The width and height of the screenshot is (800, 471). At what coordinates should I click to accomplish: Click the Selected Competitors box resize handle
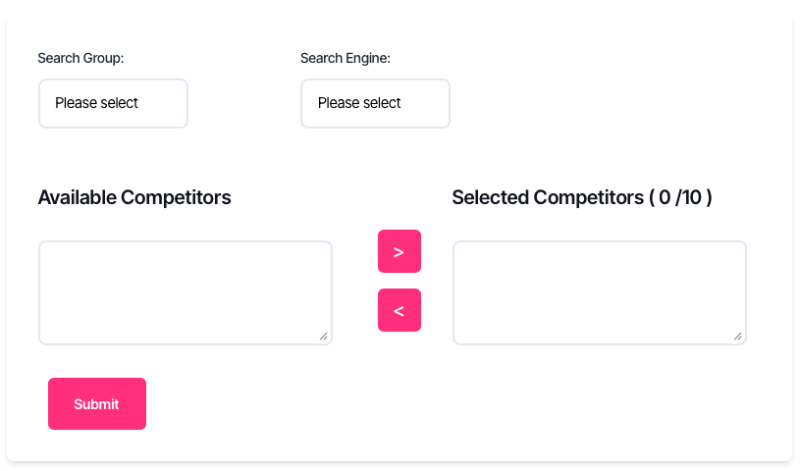[738, 337]
